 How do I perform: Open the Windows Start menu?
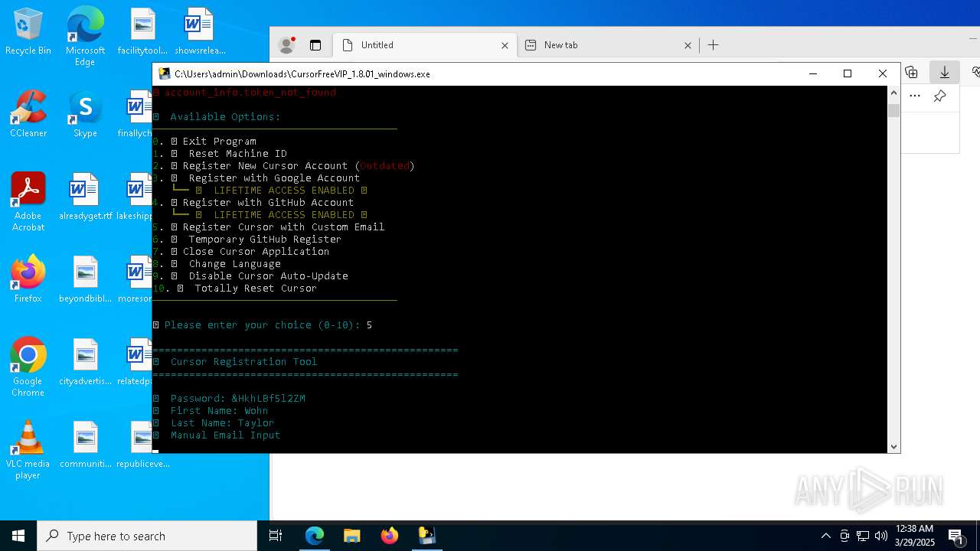tap(18, 536)
